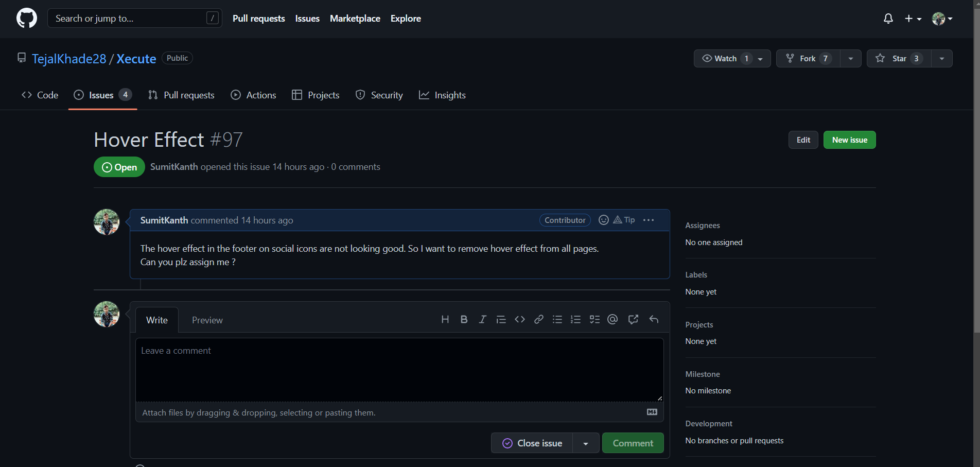Click the Watch button

732,58
